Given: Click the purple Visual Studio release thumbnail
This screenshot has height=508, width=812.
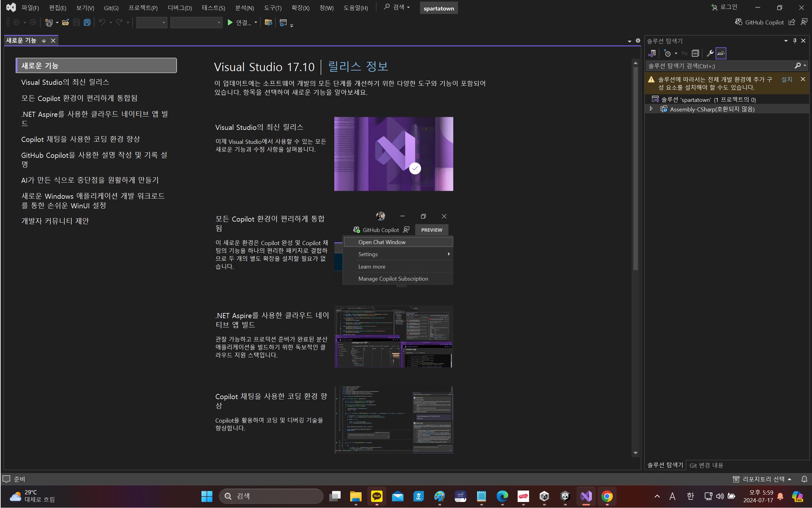Looking at the screenshot, I should (394, 154).
